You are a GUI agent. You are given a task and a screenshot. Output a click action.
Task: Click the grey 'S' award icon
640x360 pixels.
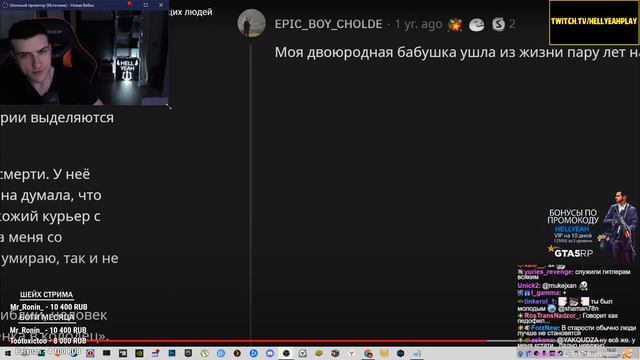coord(498,24)
